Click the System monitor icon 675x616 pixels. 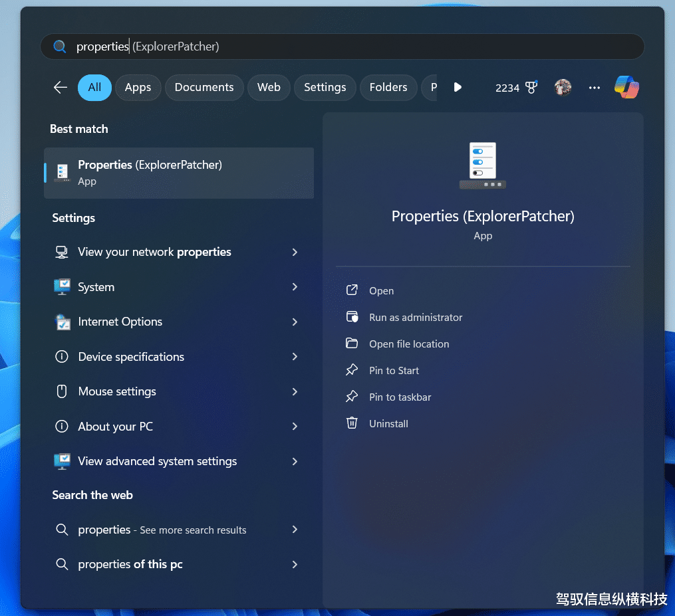[x=62, y=287]
